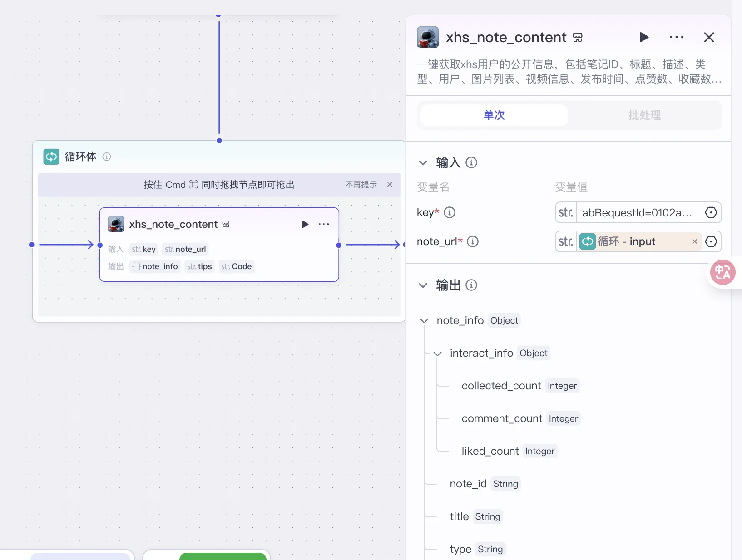Open canvas node more options menu

pos(324,224)
